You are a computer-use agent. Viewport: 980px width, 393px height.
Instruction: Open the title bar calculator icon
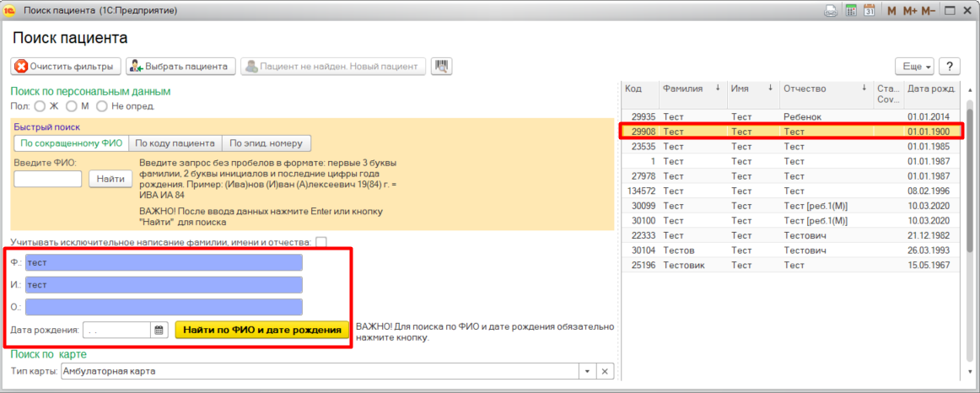pos(851,11)
